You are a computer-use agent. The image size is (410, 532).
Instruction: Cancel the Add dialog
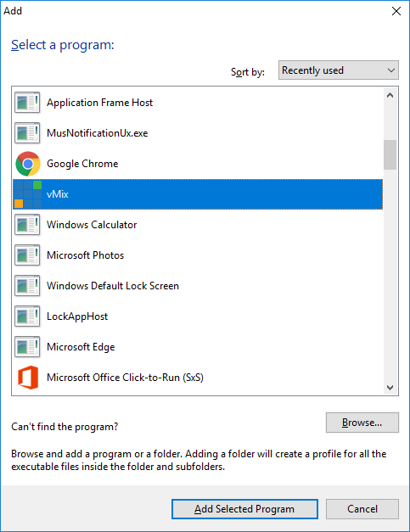[x=362, y=509]
